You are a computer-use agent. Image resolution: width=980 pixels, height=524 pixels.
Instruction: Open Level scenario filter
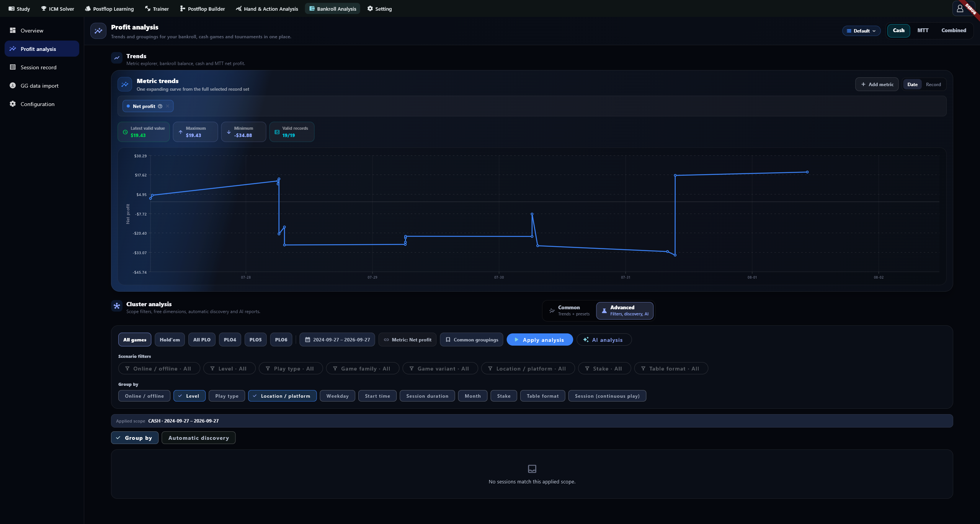pyautogui.click(x=229, y=369)
